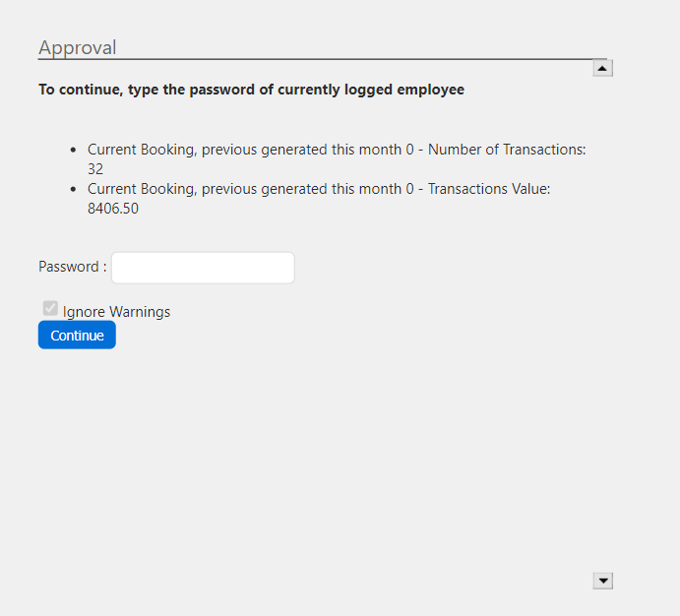Click 'Current Booking' in the second bullet

[141, 189]
